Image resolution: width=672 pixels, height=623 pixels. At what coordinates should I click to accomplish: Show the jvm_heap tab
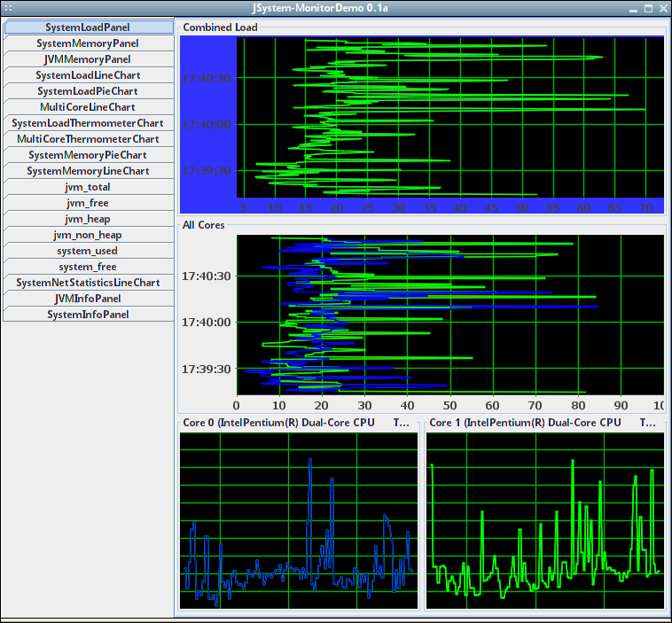tap(89, 219)
